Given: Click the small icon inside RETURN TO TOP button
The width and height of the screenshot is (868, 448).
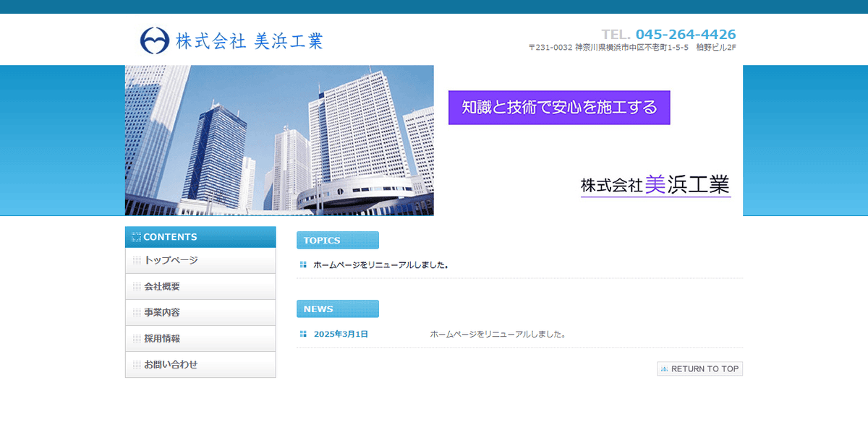Looking at the screenshot, I should click(664, 369).
